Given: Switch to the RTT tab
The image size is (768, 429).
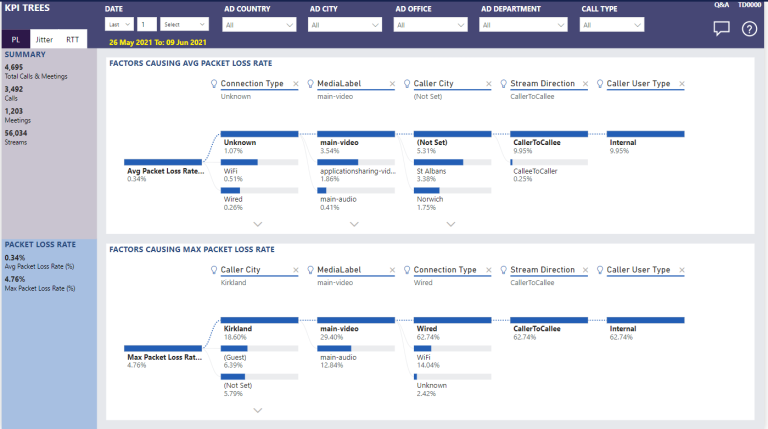Looking at the screenshot, I should [x=72, y=40].
